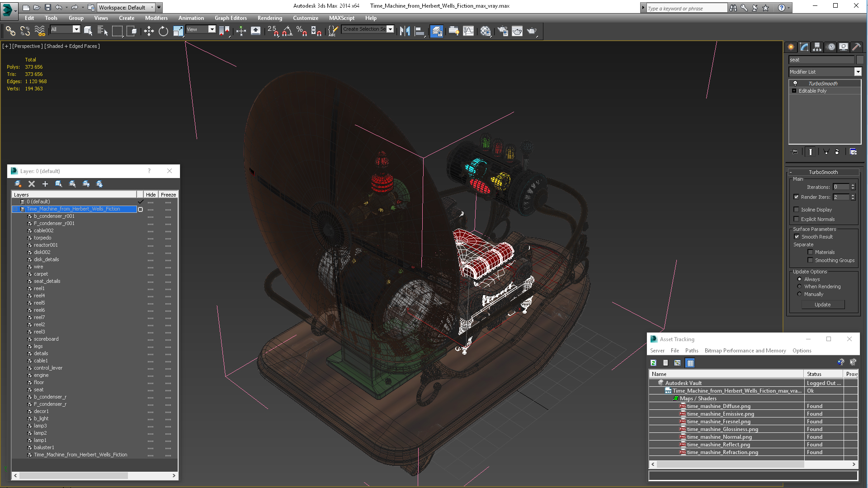Select the Editable Poly stack entry
The width and height of the screenshot is (868, 488).
[812, 91]
